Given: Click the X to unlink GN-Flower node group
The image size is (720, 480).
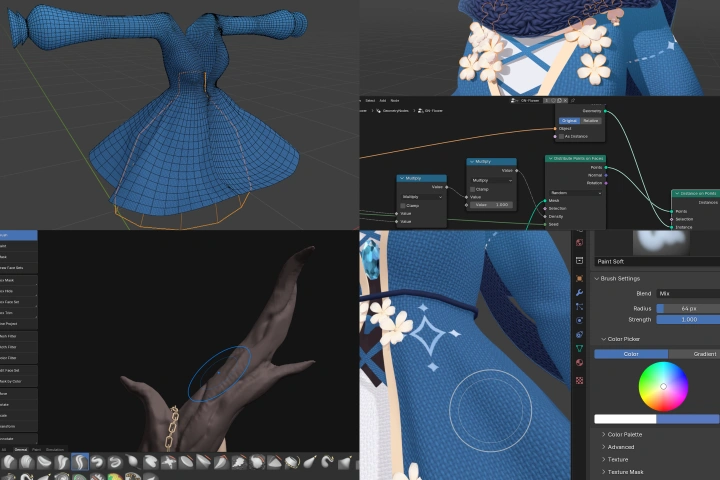Looking at the screenshot, I should 565,101.
